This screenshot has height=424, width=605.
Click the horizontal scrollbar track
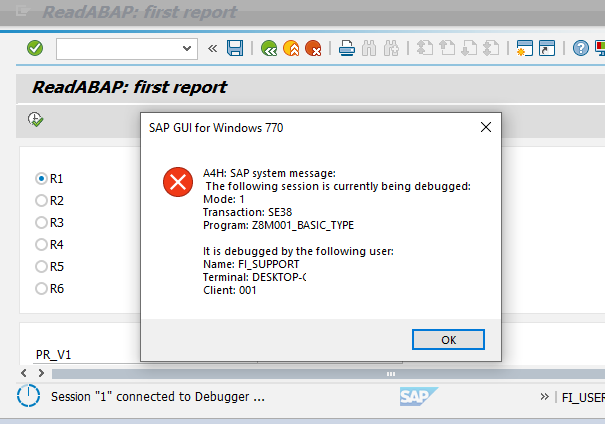click(328, 373)
